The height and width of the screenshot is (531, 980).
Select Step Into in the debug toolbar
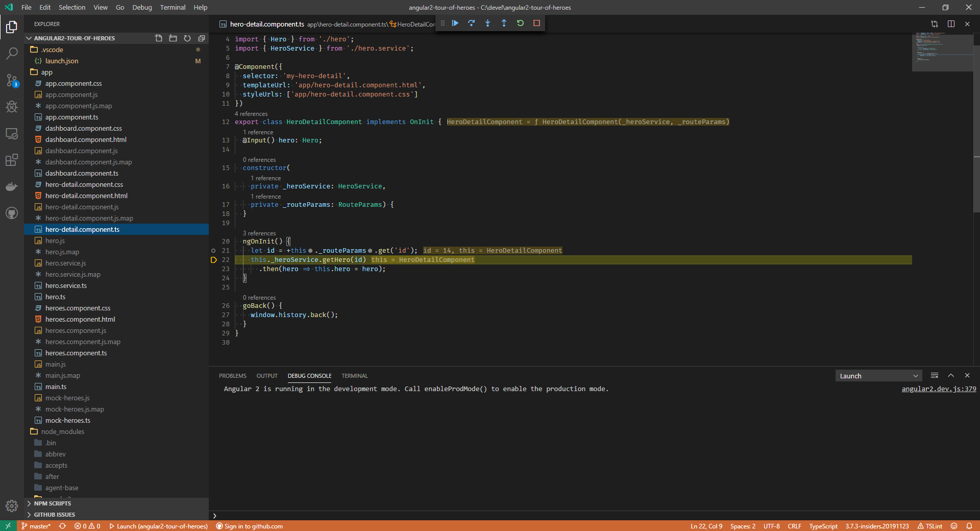[x=487, y=23]
